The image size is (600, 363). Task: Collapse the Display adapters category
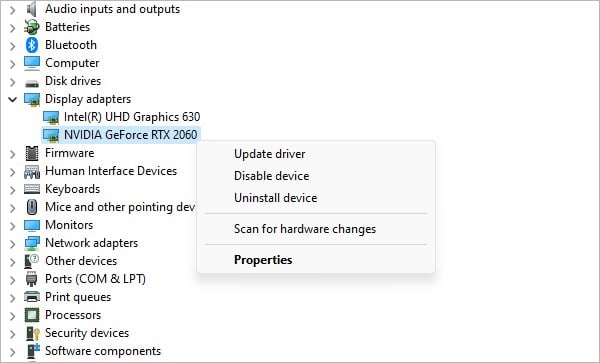pos(13,99)
